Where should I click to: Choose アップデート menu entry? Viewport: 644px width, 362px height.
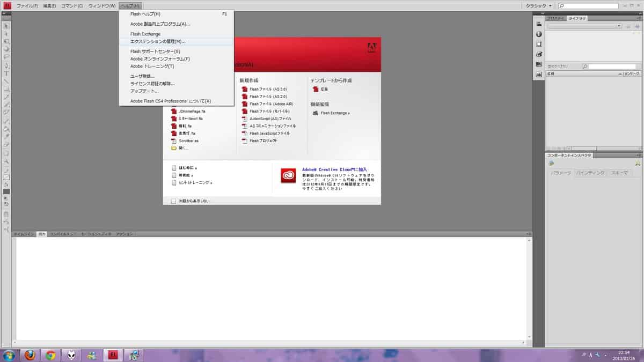click(x=177, y=91)
